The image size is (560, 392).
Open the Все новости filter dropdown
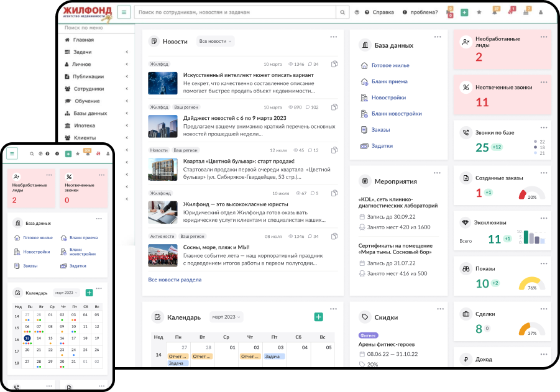click(215, 41)
